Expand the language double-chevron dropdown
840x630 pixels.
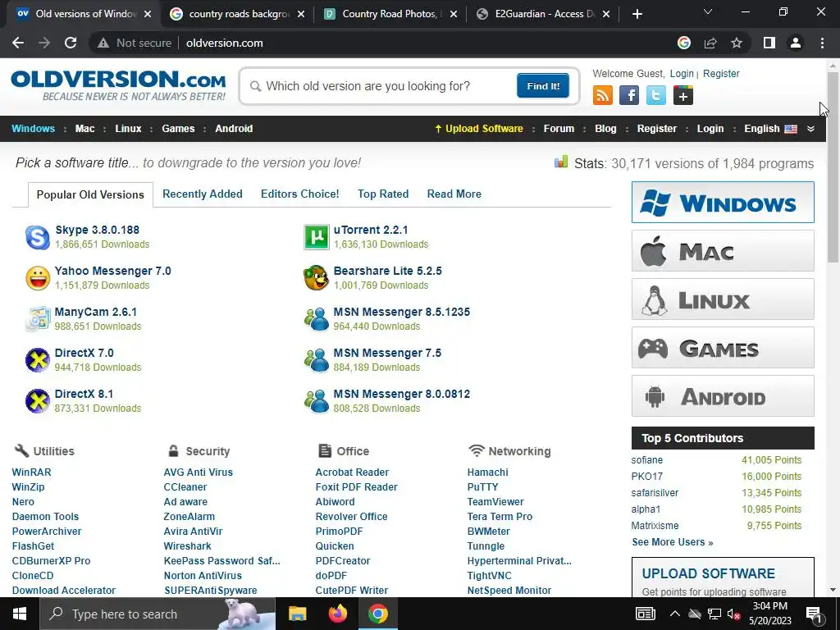pyautogui.click(x=810, y=129)
